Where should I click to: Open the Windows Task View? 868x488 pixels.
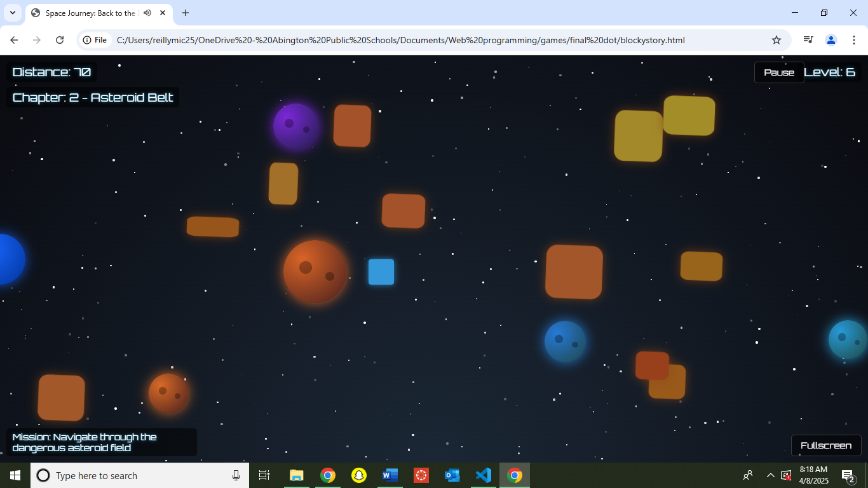coord(264,475)
